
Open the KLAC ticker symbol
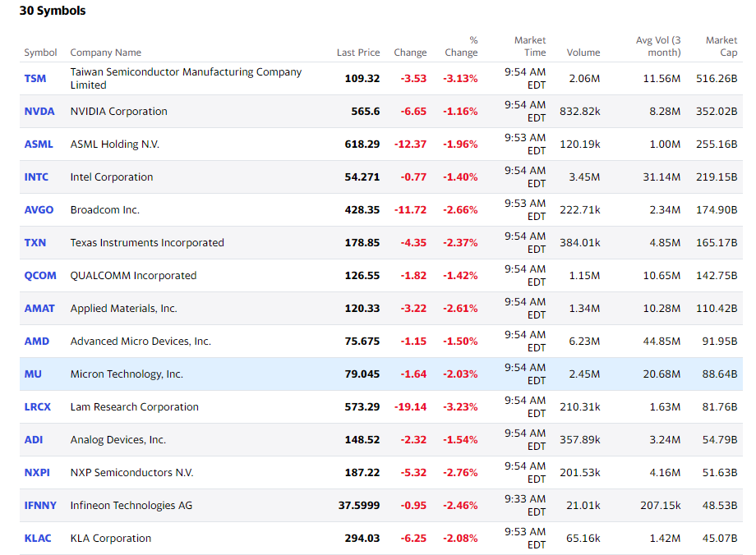coord(38,538)
